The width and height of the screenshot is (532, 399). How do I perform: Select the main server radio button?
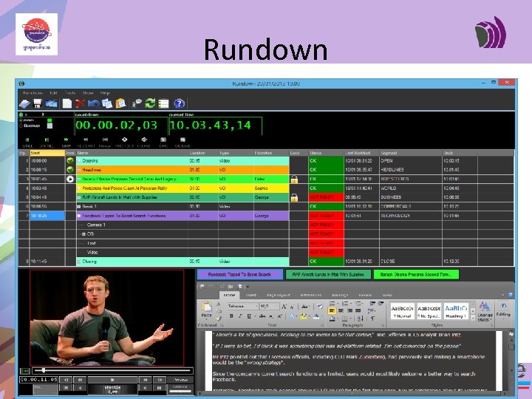pyautogui.click(x=21, y=120)
